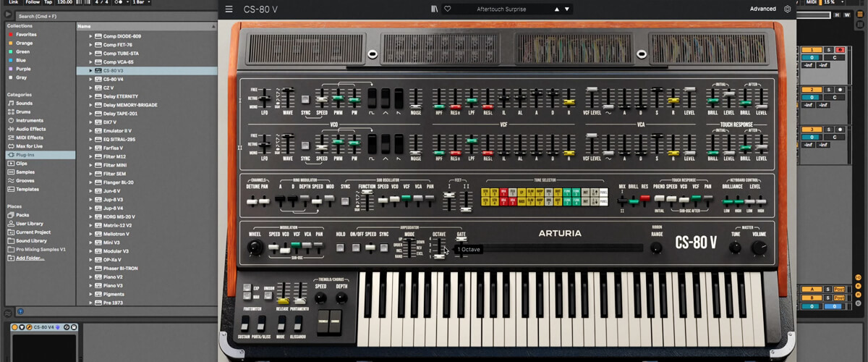Open Audio Effects category
Screen dimensions: 868x362
[30, 129]
